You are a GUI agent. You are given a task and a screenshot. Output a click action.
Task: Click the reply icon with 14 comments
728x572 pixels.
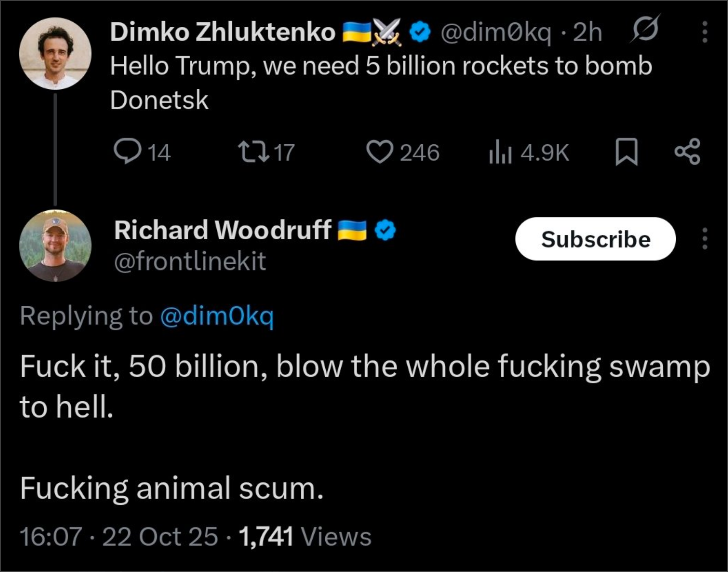tap(127, 151)
